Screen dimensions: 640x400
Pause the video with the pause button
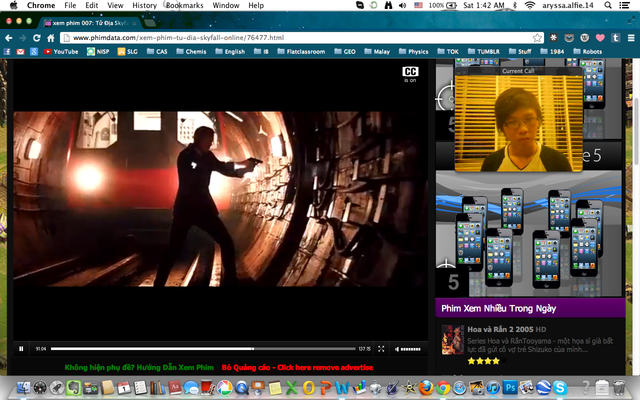tap(21, 349)
